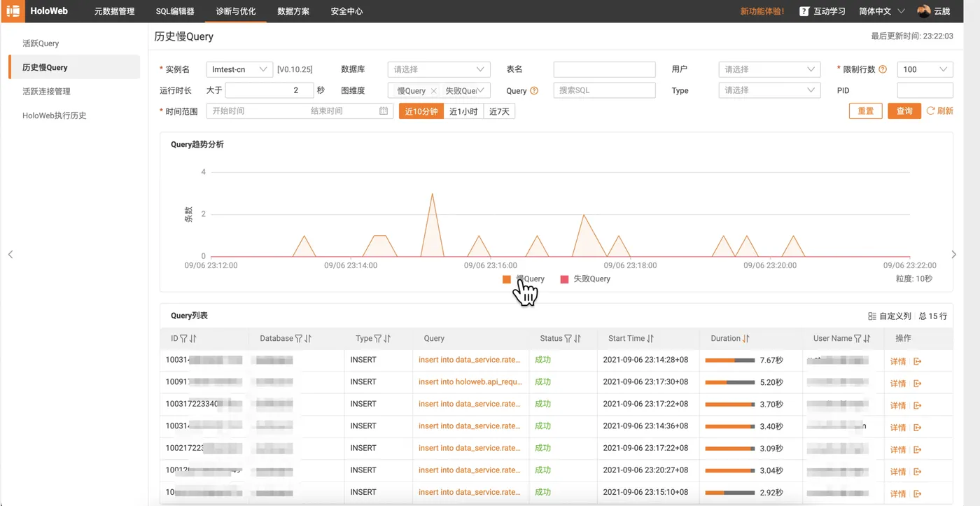This screenshot has height=506, width=980.
Task: Open 自定义列 custom columns icon
Action: pyautogui.click(x=872, y=316)
